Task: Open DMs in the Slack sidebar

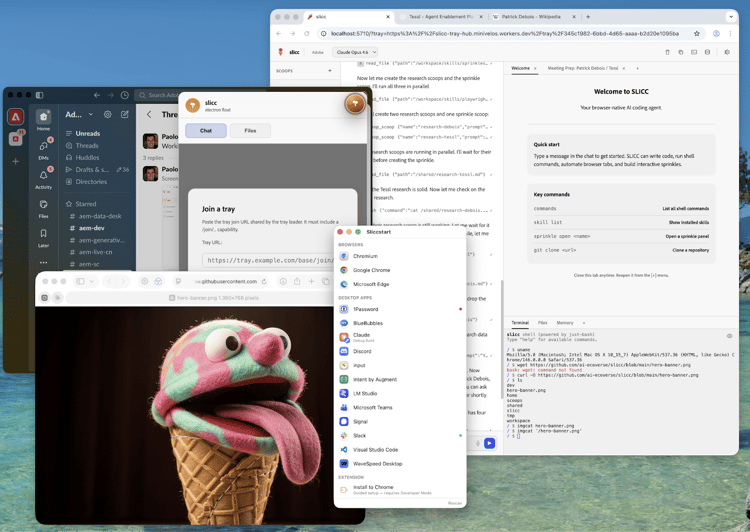Action: pyautogui.click(x=43, y=147)
